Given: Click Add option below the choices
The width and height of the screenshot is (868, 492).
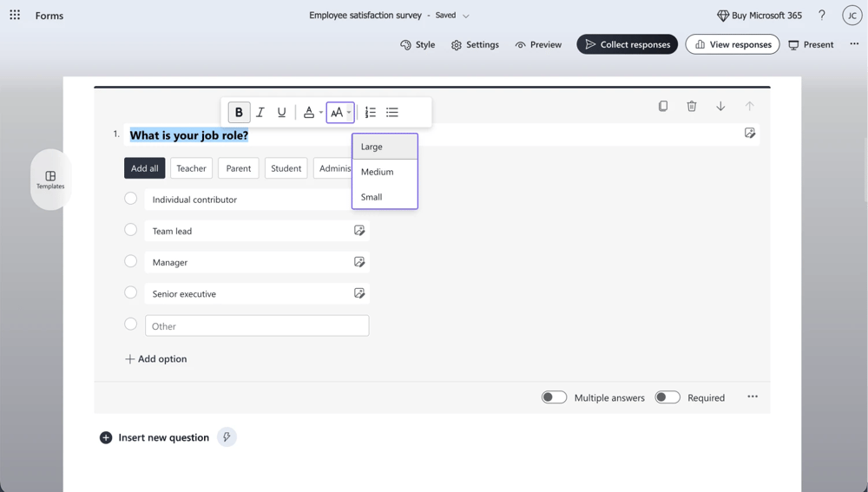Looking at the screenshot, I should coord(156,359).
